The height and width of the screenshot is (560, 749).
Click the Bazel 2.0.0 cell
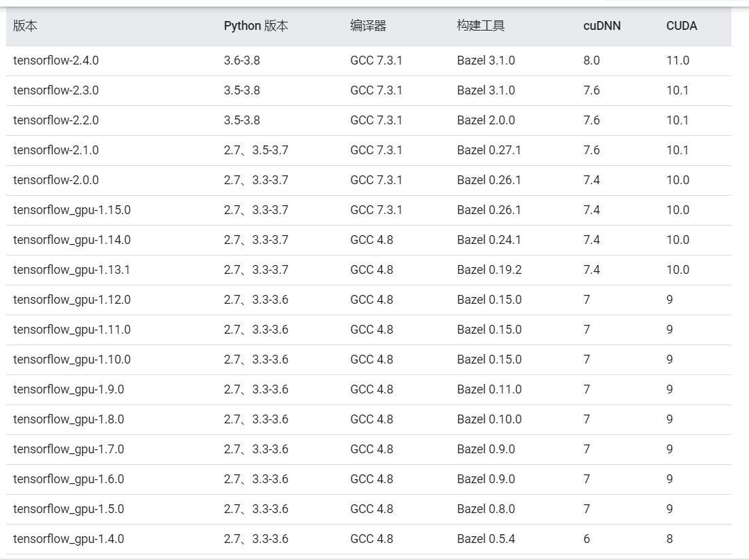486,120
